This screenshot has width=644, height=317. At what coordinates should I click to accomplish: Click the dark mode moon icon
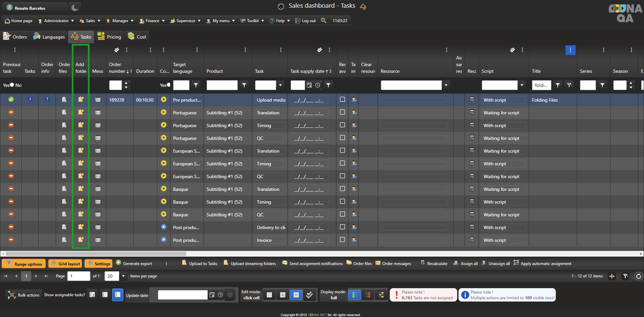(x=74, y=8)
